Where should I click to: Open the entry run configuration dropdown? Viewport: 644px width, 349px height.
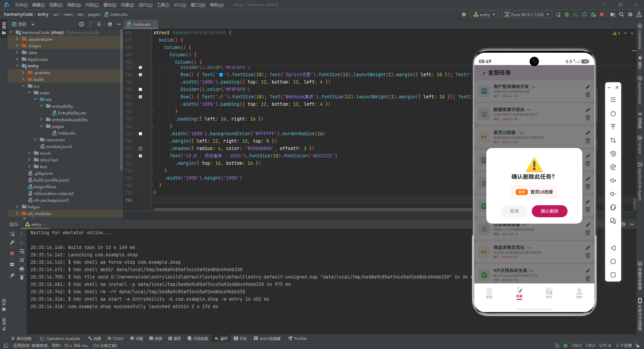click(484, 14)
